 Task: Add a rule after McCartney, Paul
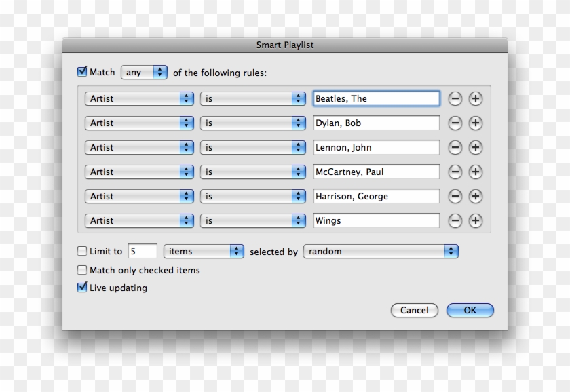475,172
